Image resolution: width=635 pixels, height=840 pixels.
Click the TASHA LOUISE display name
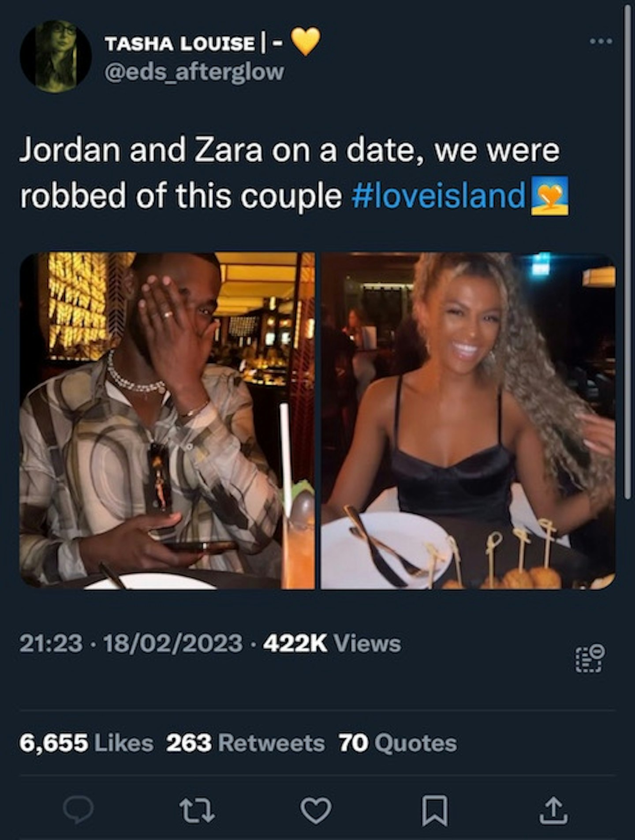click(x=179, y=43)
